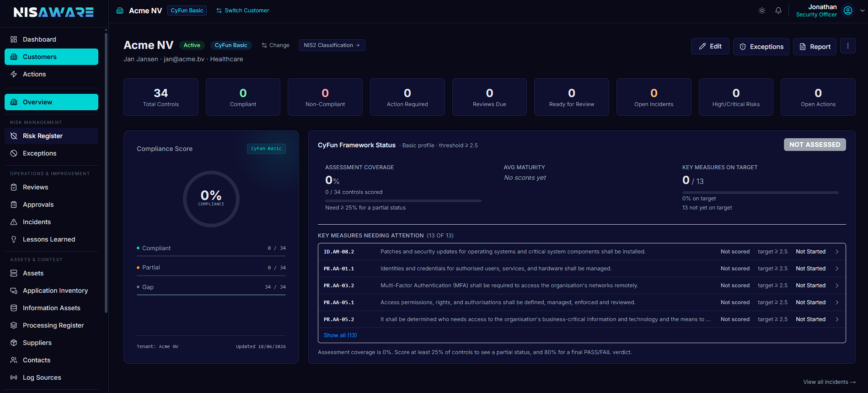The height and width of the screenshot is (393, 868).
Task: Click the Risk Register shield icon
Action: click(x=14, y=136)
